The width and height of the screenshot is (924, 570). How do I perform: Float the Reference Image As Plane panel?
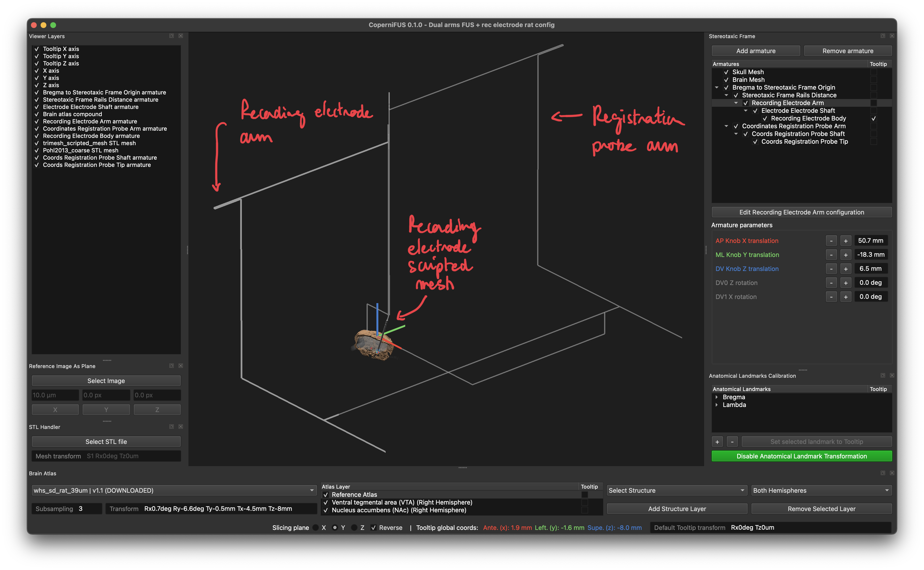point(172,366)
